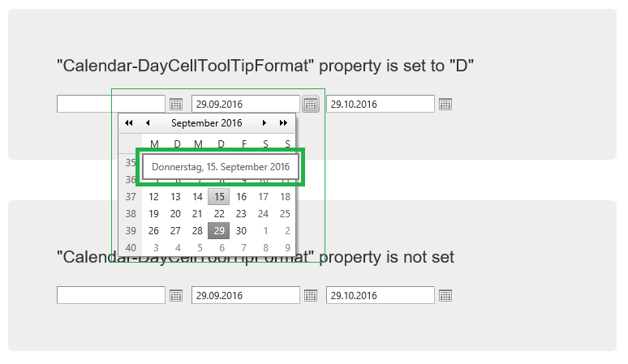This screenshot has height=364, width=628.
Task: Jump back with the fast-previous double arrow
Action: coord(129,123)
